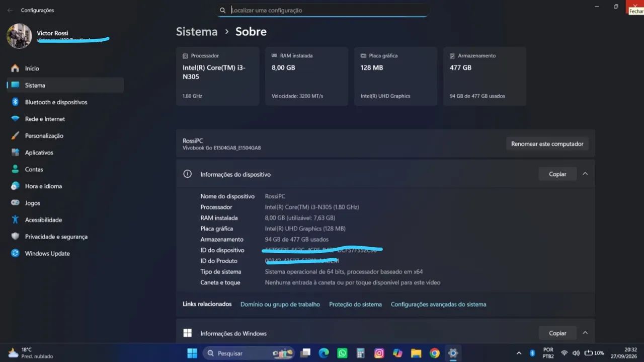Viewport: 644px width, 362px height.
Task: Open Jogos gamepad icon
Action: pyautogui.click(x=15, y=203)
